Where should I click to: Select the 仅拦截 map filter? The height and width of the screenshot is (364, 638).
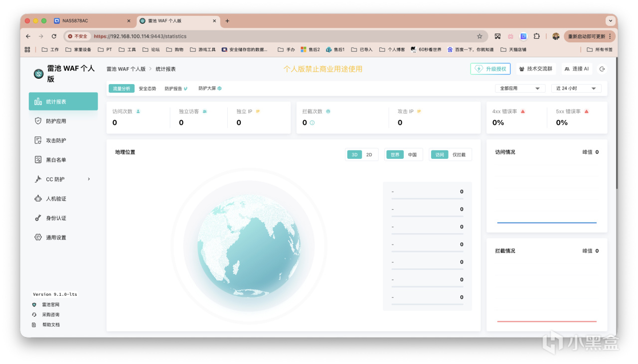[459, 155]
